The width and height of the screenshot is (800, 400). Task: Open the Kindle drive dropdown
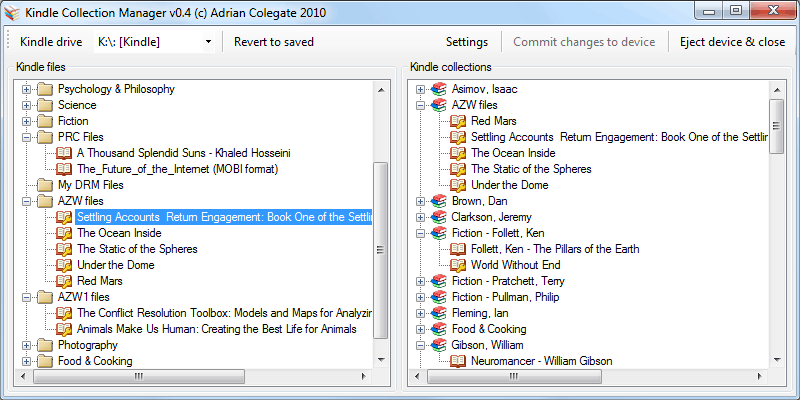[x=208, y=42]
